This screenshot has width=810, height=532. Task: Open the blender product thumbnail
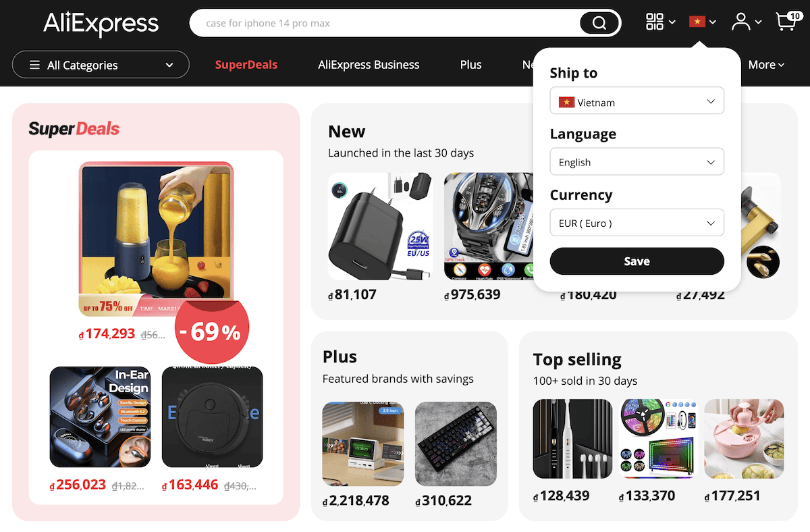[156, 239]
